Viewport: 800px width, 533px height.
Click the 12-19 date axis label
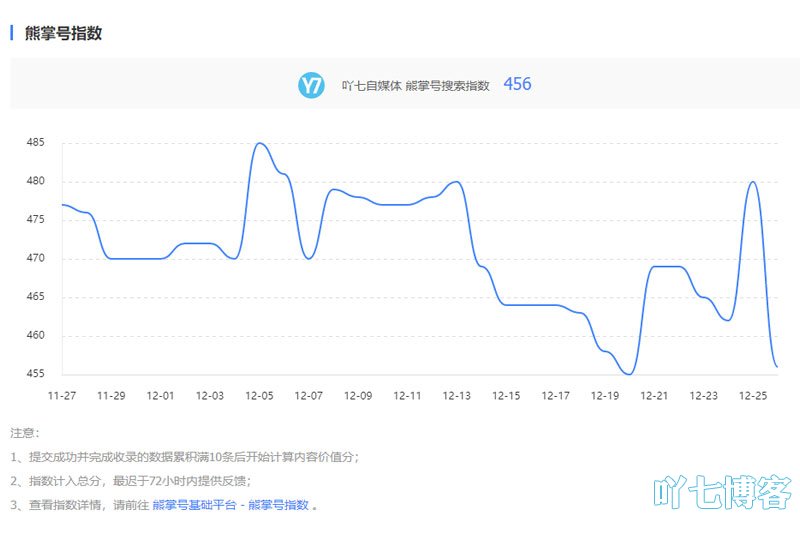point(605,396)
